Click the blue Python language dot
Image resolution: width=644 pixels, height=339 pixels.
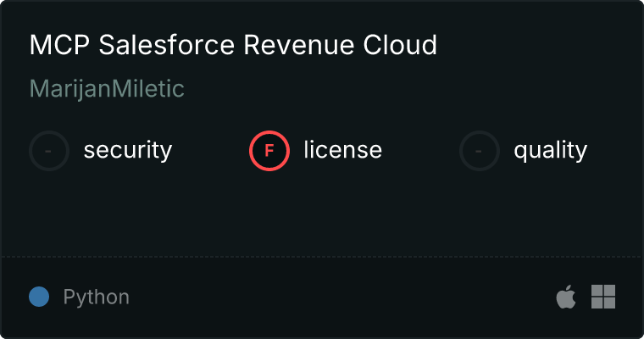coord(39,297)
